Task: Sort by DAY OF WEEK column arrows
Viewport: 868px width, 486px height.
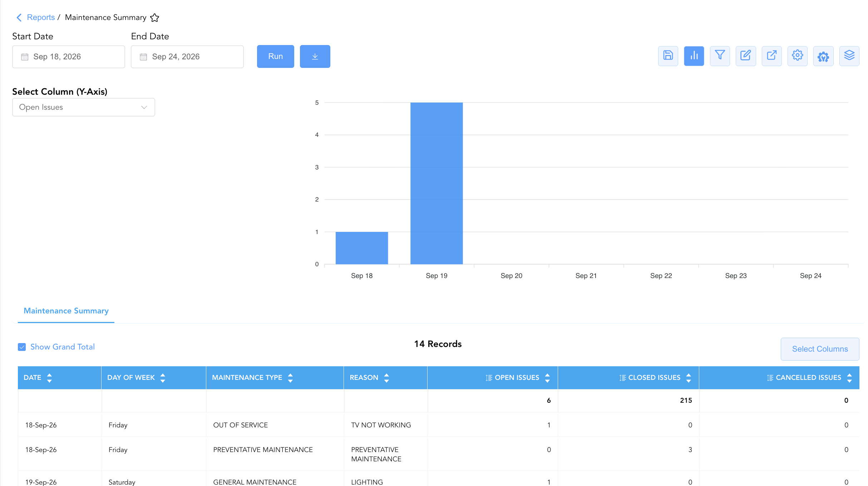Action: [x=163, y=378]
